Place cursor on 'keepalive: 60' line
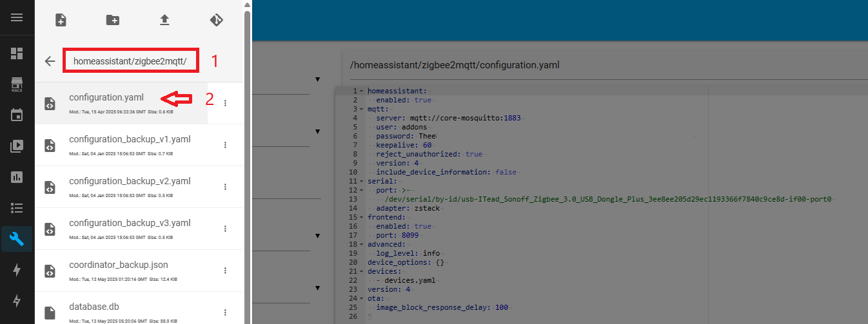Viewport: 868px width, 324px height. coord(404,146)
